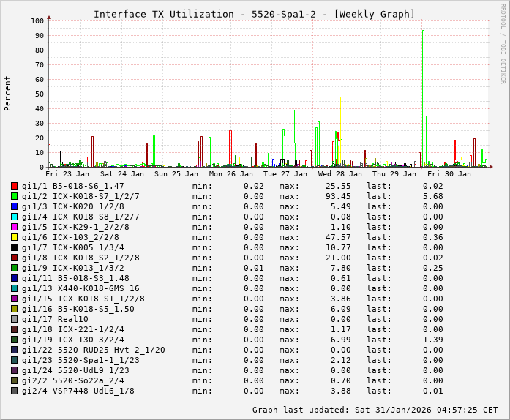Click the Percent y-axis label

click(x=8, y=93)
